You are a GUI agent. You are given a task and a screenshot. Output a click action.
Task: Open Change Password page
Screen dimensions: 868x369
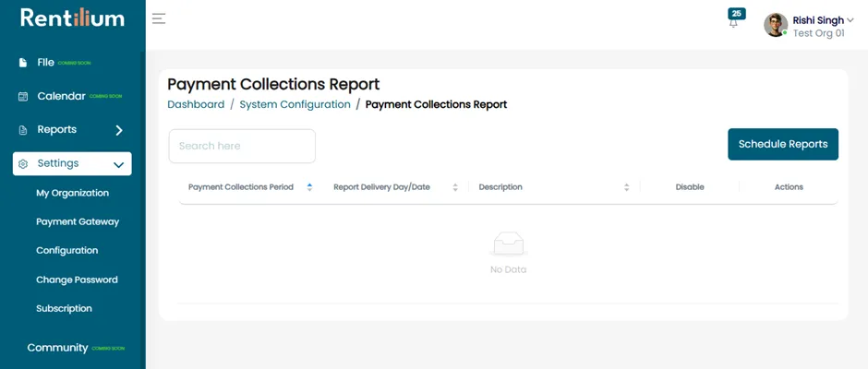[77, 280]
